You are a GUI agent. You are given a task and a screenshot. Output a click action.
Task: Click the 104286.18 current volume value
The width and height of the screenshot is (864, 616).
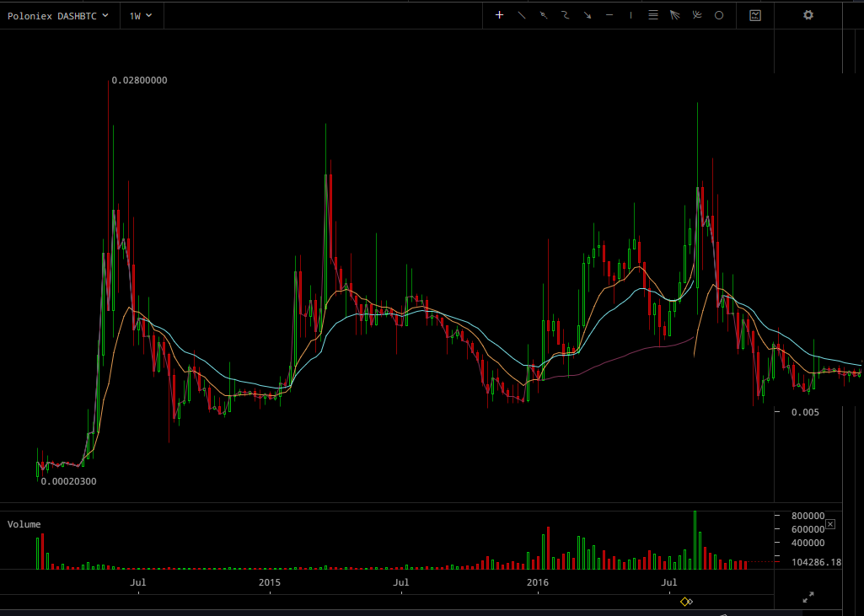(817, 563)
